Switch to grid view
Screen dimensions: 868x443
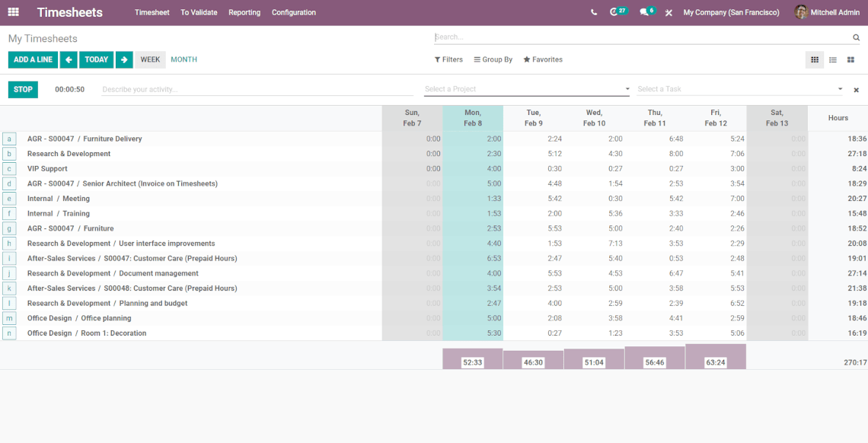tap(815, 59)
